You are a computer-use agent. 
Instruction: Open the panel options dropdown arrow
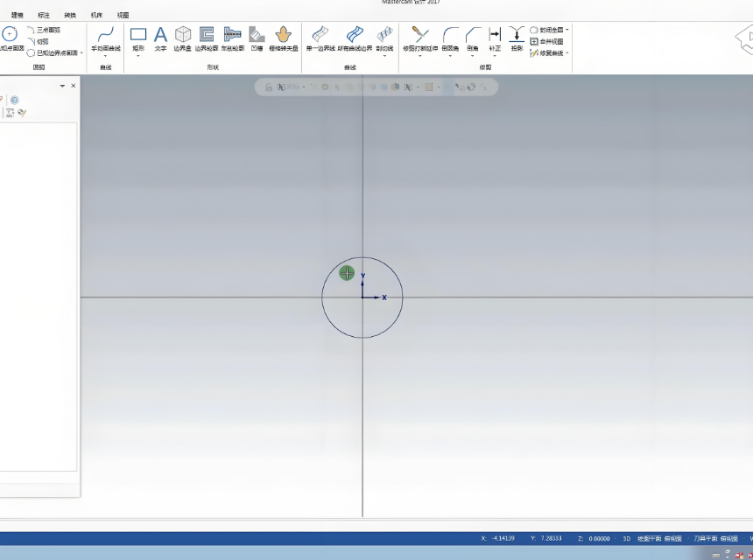pyautogui.click(x=62, y=86)
